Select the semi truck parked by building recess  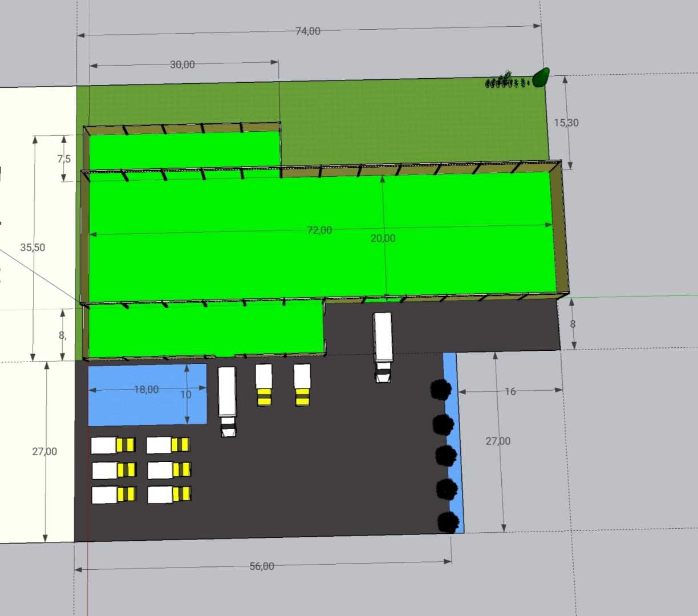click(383, 346)
